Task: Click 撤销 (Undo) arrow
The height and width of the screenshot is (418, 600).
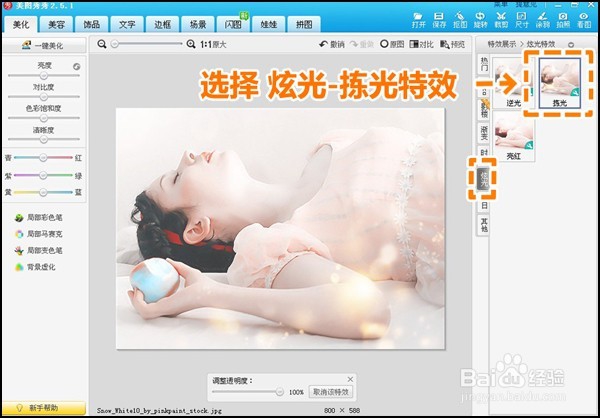Action: point(332,44)
